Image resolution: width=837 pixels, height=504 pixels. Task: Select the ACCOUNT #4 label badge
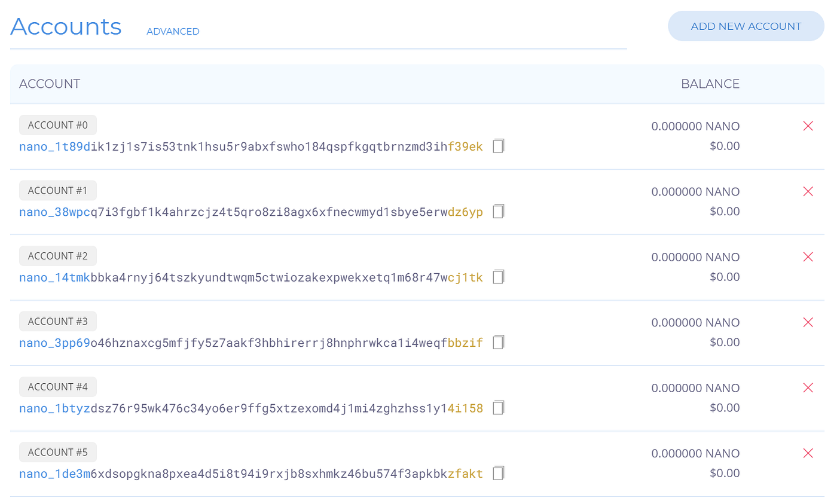pos(58,387)
